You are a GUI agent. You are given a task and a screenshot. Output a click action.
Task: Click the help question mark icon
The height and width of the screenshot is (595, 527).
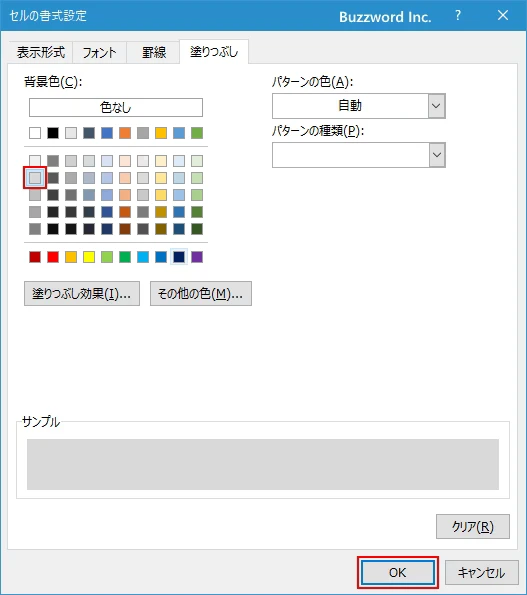458,16
